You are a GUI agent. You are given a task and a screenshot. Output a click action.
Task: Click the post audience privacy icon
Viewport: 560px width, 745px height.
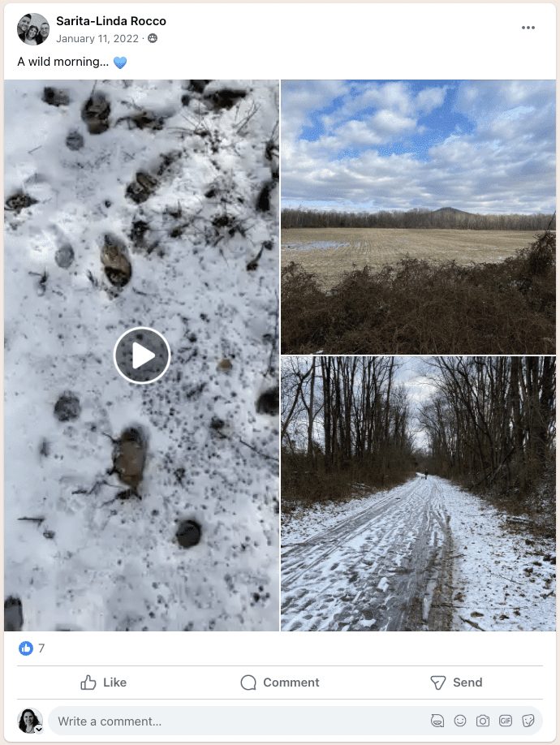click(153, 38)
